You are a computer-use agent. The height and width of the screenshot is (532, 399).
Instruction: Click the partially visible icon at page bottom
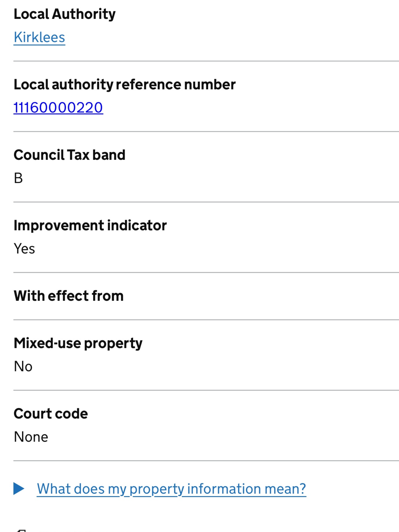click(21, 531)
